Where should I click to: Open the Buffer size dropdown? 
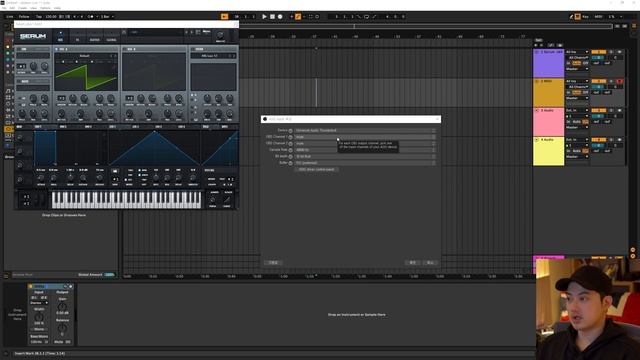tap(365, 163)
